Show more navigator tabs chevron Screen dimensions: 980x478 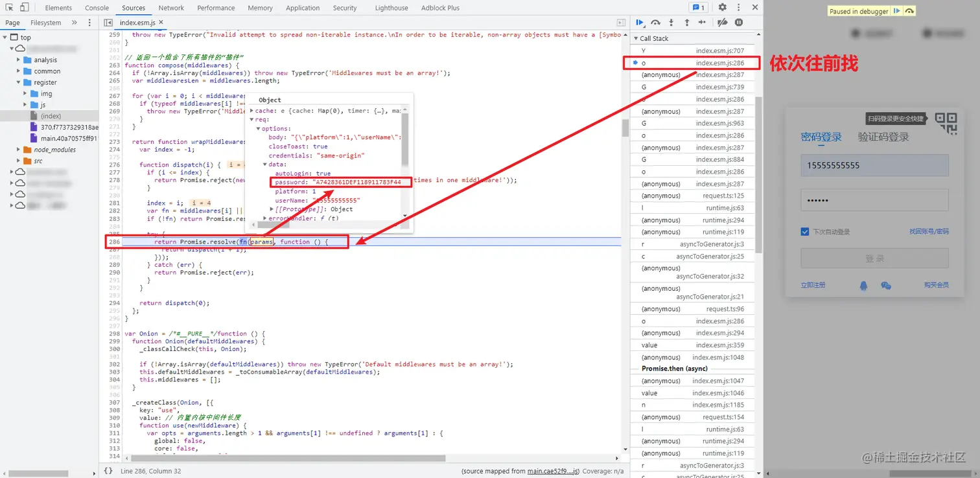pyautogui.click(x=74, y=23)
